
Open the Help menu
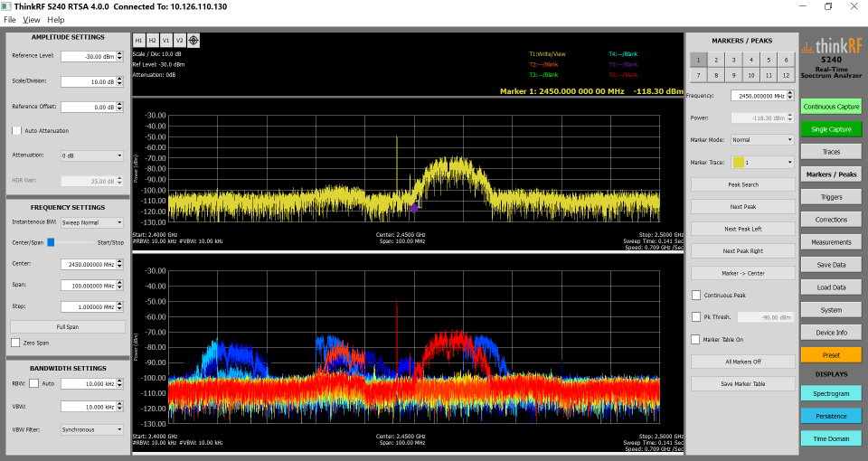(56, 19)
